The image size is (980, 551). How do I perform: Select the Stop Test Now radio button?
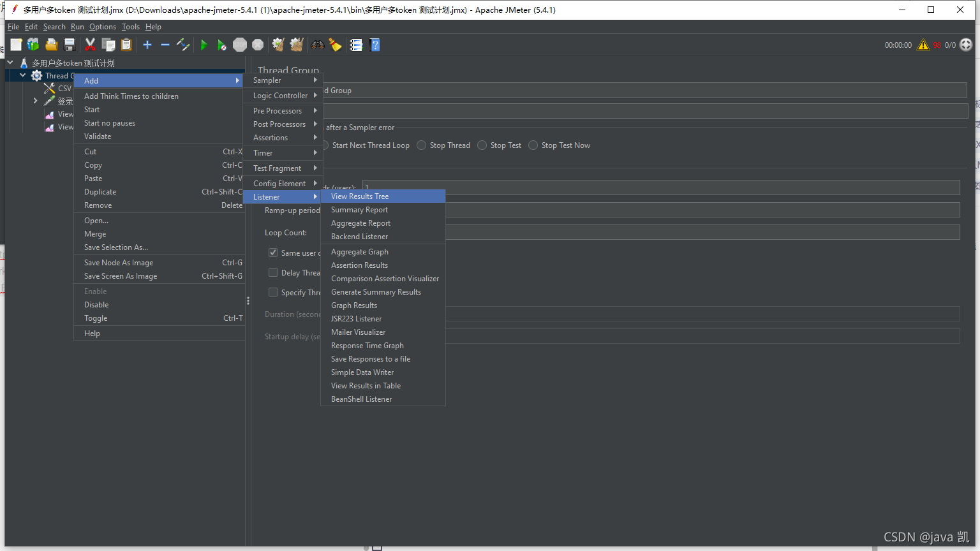(533, 145)
